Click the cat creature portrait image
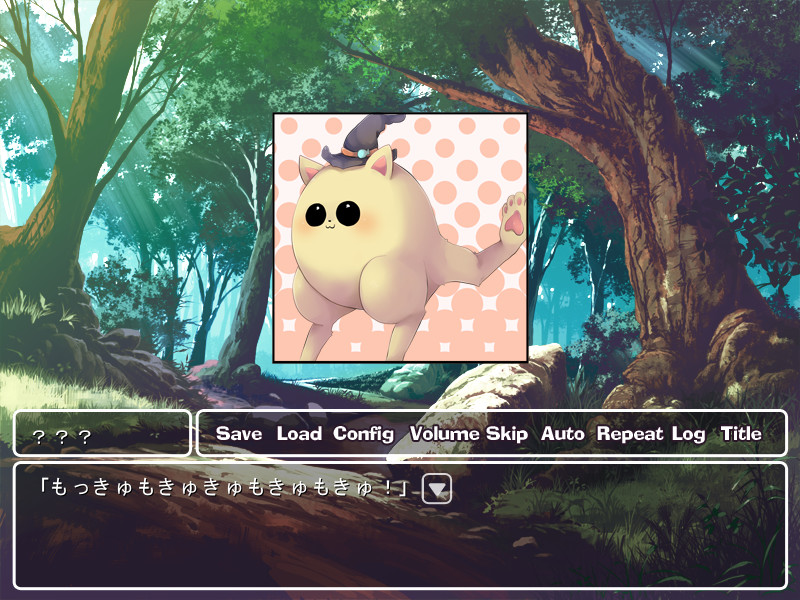The width and height of the screenshot is (800, 600). pos(401,238)
